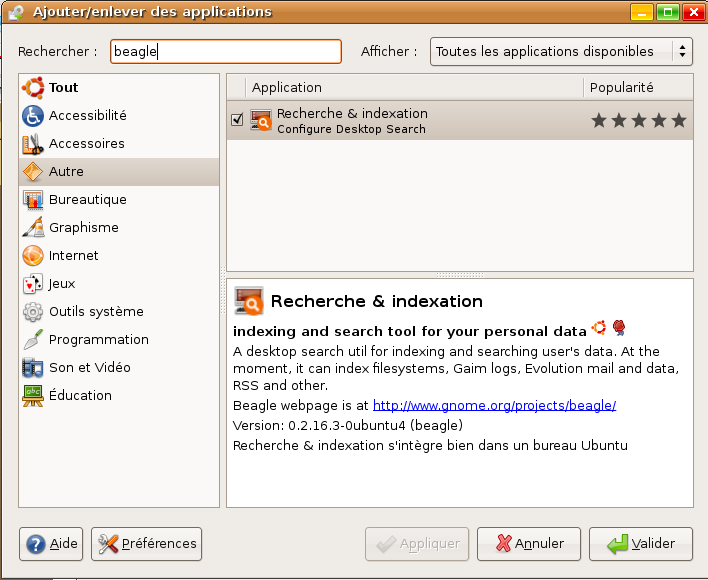Screen dimensions: 708x580
Task: Open the Préférences dialog
Action: (x=146, y=543)
